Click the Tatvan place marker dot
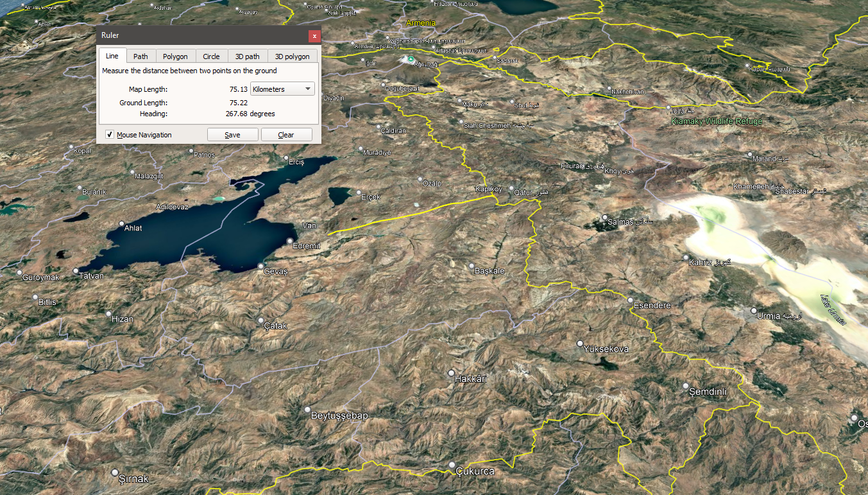 pos(76,271)
